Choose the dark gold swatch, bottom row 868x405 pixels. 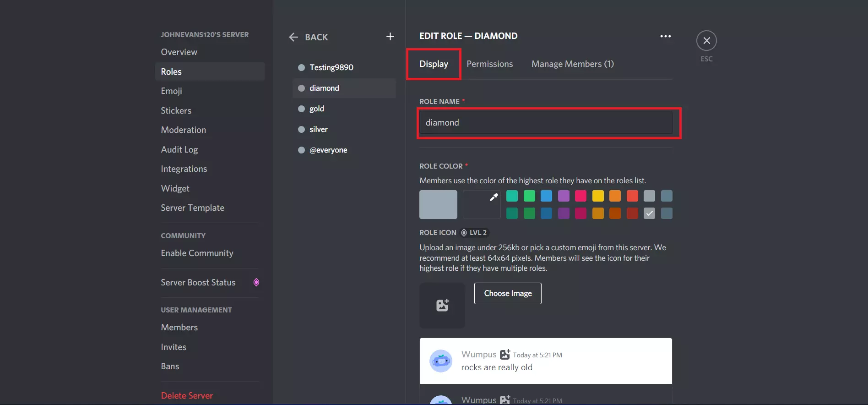pyautogui.click(x=598, y=213)
